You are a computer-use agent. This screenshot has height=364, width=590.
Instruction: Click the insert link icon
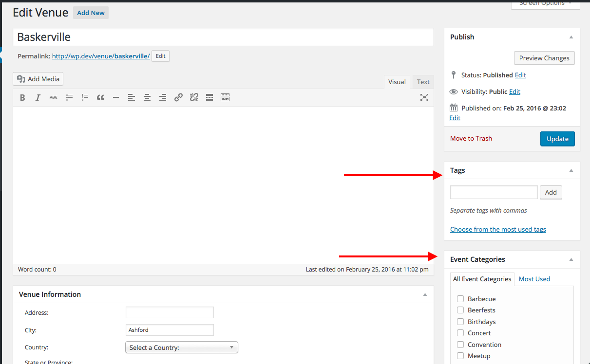coord(178,98)
